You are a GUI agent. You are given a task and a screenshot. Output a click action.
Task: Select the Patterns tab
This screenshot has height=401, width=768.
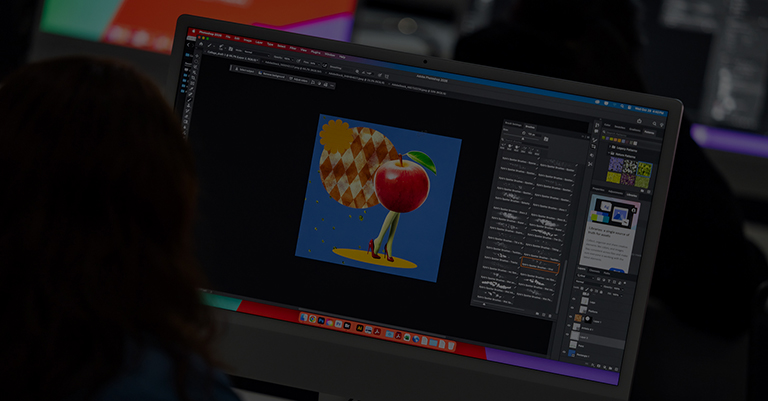(649, 132)
